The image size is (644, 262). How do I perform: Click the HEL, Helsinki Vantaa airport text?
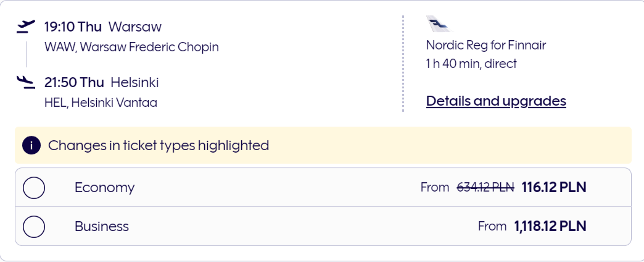coord(101,103)
